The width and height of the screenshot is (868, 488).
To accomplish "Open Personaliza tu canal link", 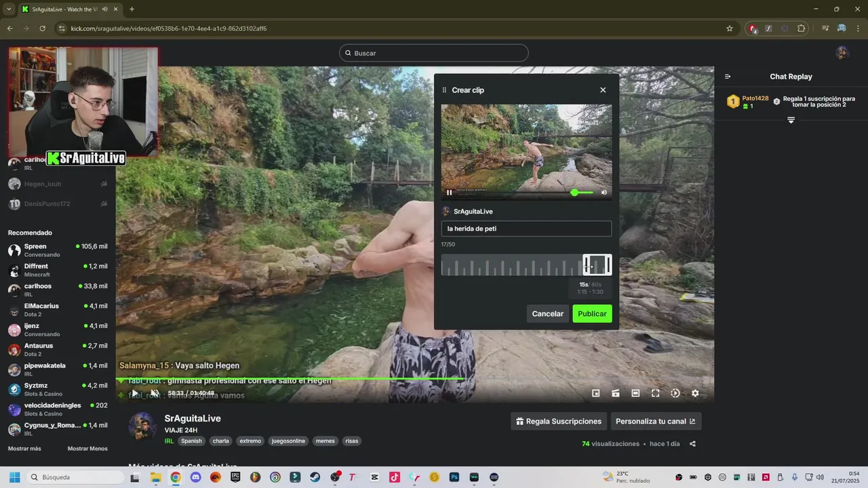I will tap(656, 421).
